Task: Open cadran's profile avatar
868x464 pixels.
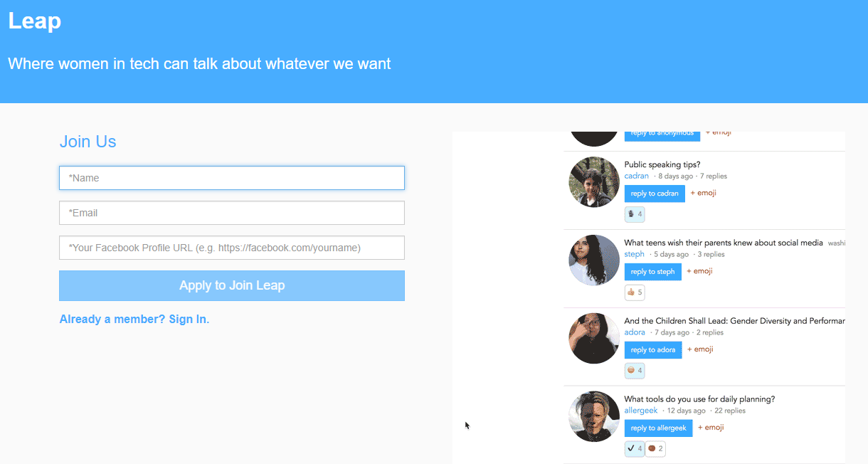Action: 594,182
